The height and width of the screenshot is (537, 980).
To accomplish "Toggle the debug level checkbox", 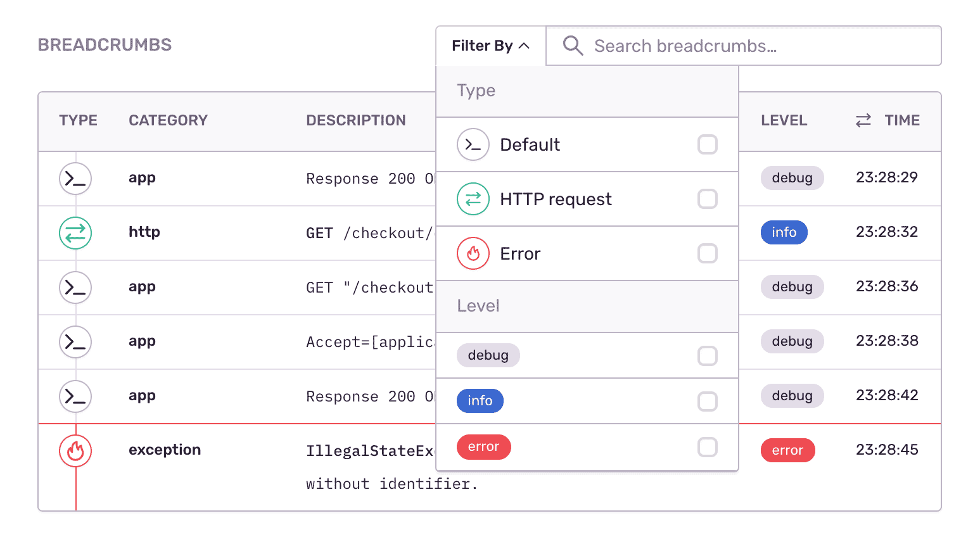I will [707, 356].
